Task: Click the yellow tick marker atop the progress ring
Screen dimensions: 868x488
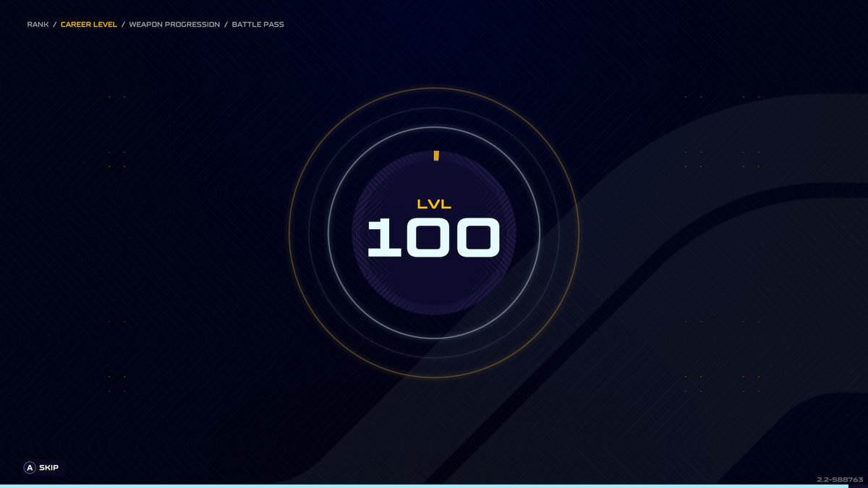Action: [x=435, y=156]
